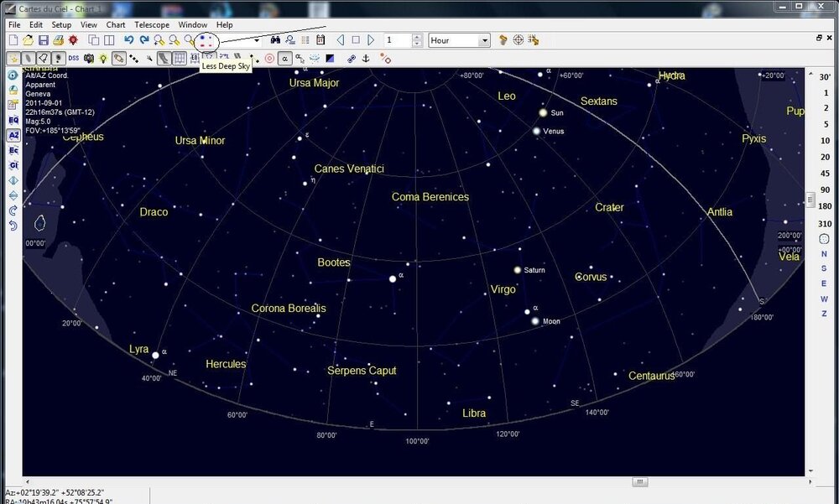
Task: Click the Print chart icon
Action: pyautogui.click(x=58, y=40)
